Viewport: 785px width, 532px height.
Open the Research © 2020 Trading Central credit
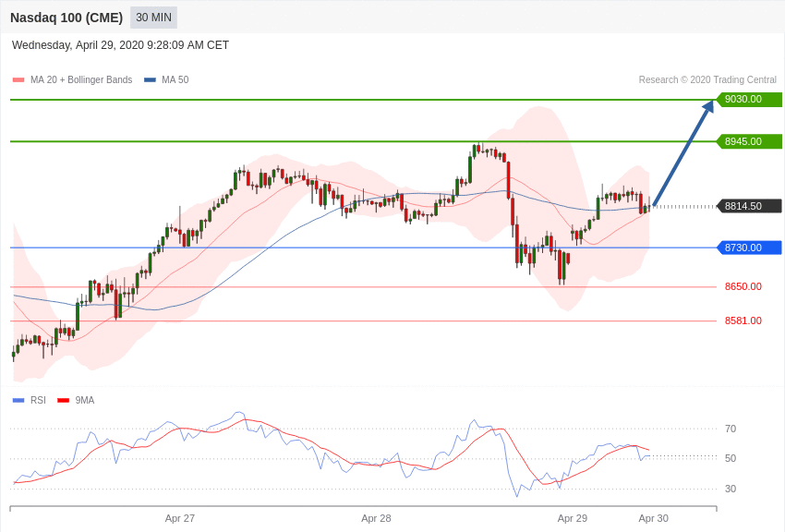[707, 80]
